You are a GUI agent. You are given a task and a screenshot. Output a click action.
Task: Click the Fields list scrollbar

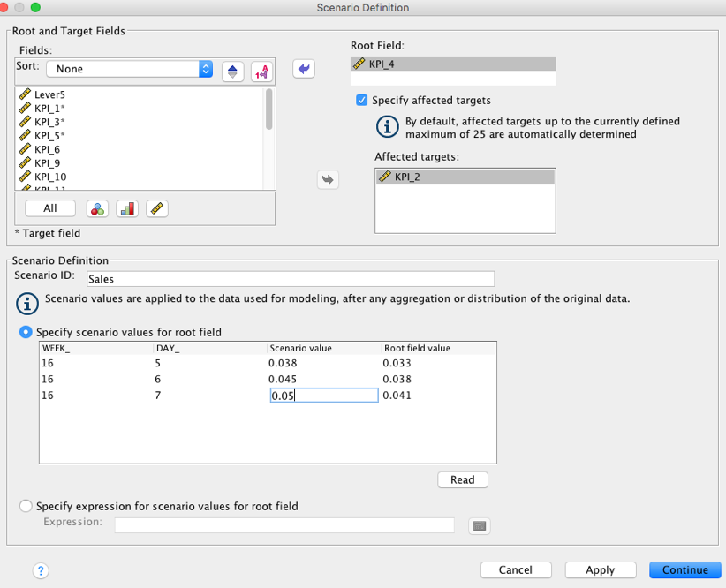pyautogui.click(x=269, y=109)
